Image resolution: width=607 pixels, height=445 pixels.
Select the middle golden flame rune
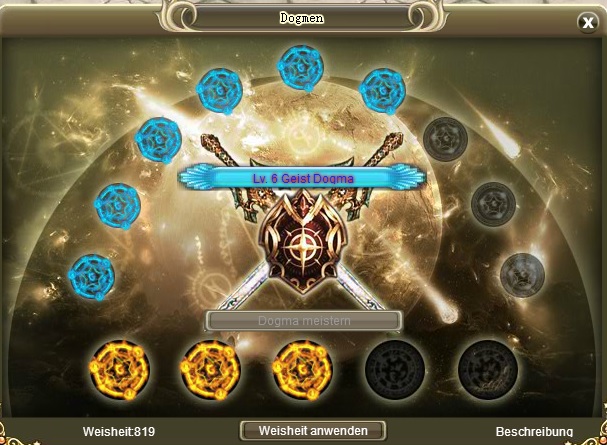[211, 370]
